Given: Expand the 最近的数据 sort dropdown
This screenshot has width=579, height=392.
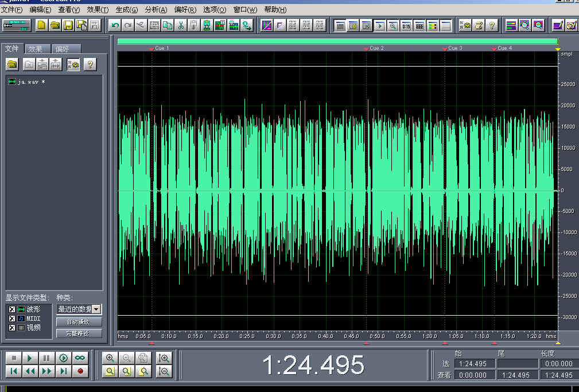Looking at the screenshot, I should pos(96,309).
